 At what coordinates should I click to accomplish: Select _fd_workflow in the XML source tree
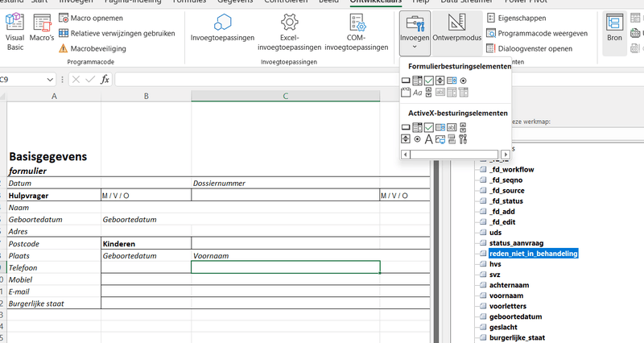511,169
